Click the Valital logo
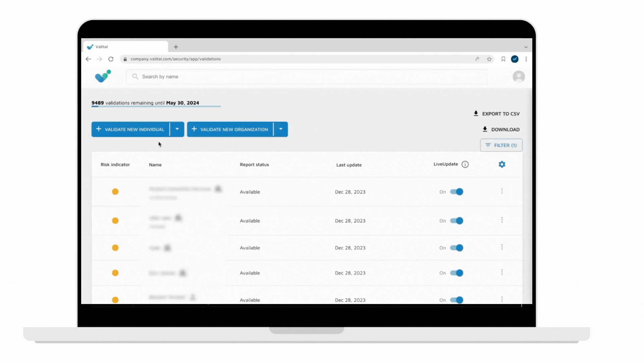644x362 pixels. coord(103,76)
